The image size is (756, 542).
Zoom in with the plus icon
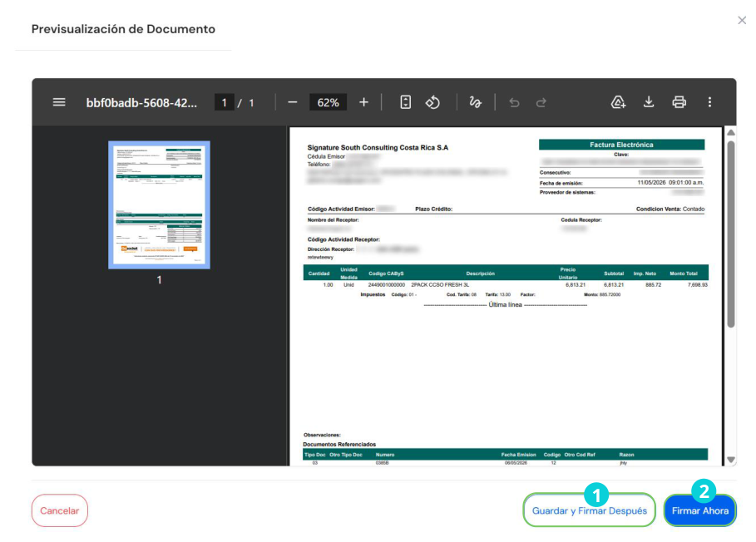[364, 102]
